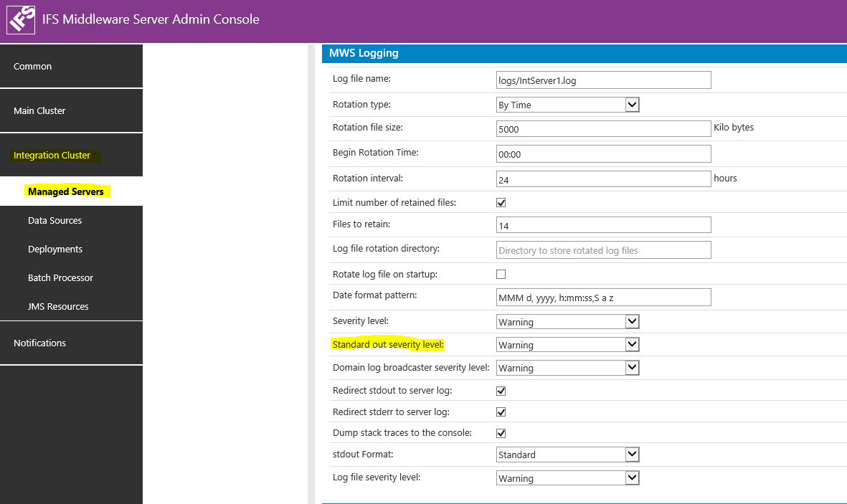The height and width of the screenshot is (504, 847).
Task: Open the stdout Format dropdown
Action: pyautogui.click(x=568, y=455)
